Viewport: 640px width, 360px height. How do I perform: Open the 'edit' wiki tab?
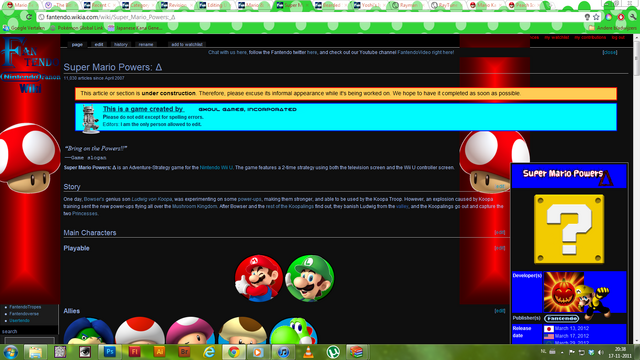(x=99, y=44)
